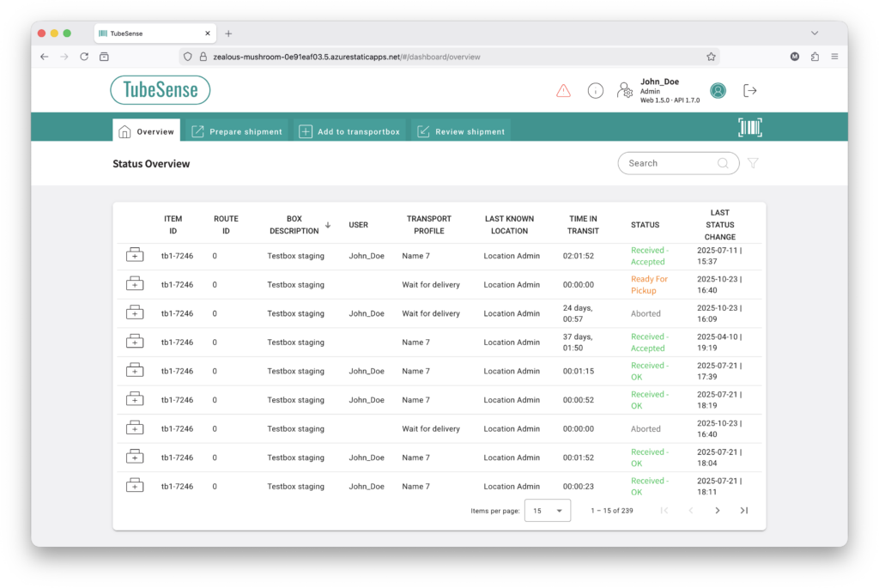Click the red warning triangle alert icon
Image resolution: width=879 pixels, height=588 pixels.
[x=563, y=90]
